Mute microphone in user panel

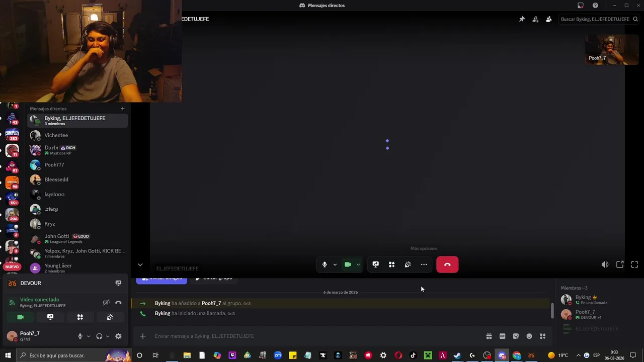[x=80, y=336]
